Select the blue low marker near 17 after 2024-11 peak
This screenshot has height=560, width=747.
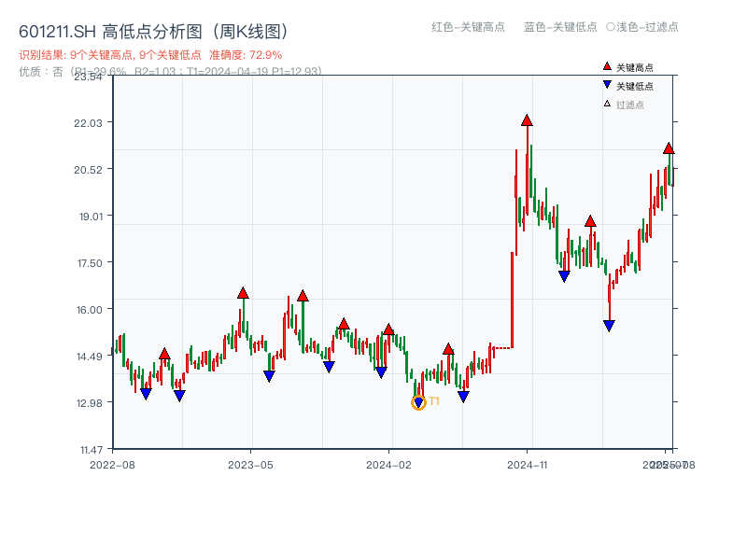(564, 276)
